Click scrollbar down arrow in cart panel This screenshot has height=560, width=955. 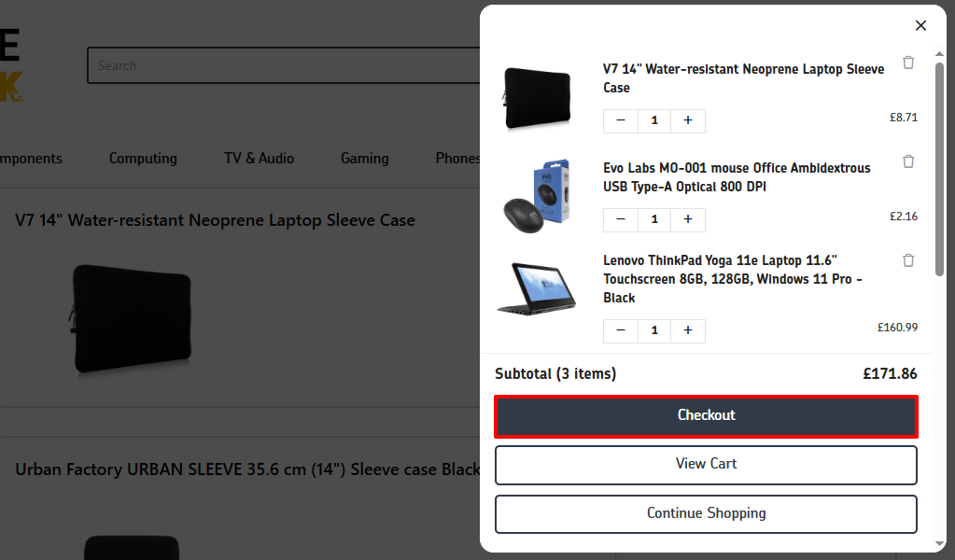[939, 544]
